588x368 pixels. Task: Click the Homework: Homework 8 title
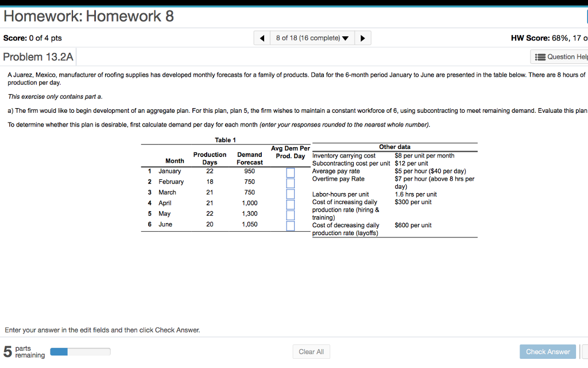click(88, 16)
